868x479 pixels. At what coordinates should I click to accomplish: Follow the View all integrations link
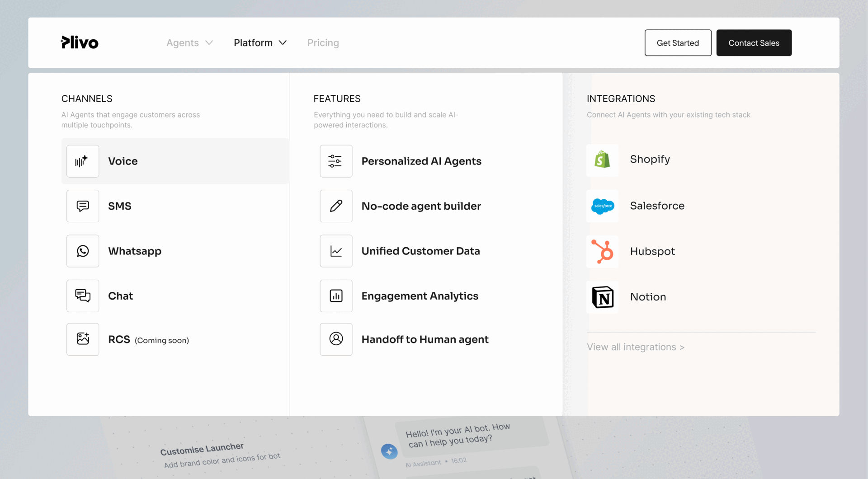635,347
